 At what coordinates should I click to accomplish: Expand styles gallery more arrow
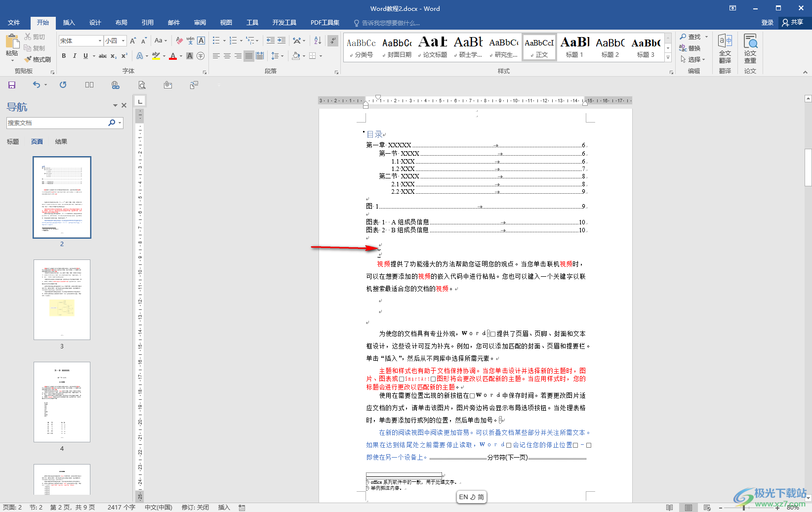tap(668, 58)
